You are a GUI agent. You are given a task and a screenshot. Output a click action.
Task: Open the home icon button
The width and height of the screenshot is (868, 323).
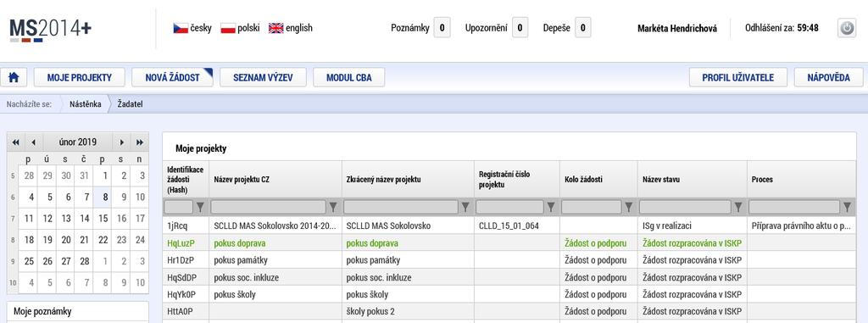(14, 77)
